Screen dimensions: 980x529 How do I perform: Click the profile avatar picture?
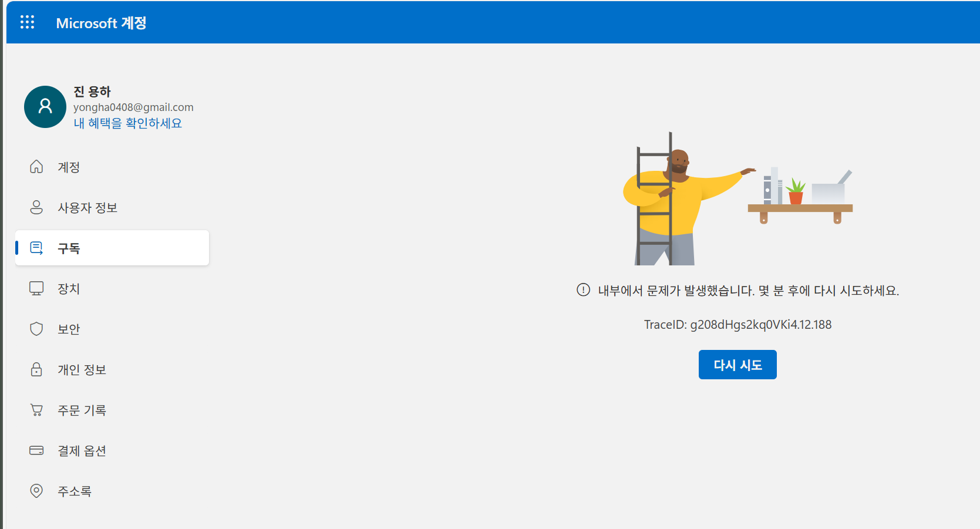pyautogui.click(x=45, y=107)
